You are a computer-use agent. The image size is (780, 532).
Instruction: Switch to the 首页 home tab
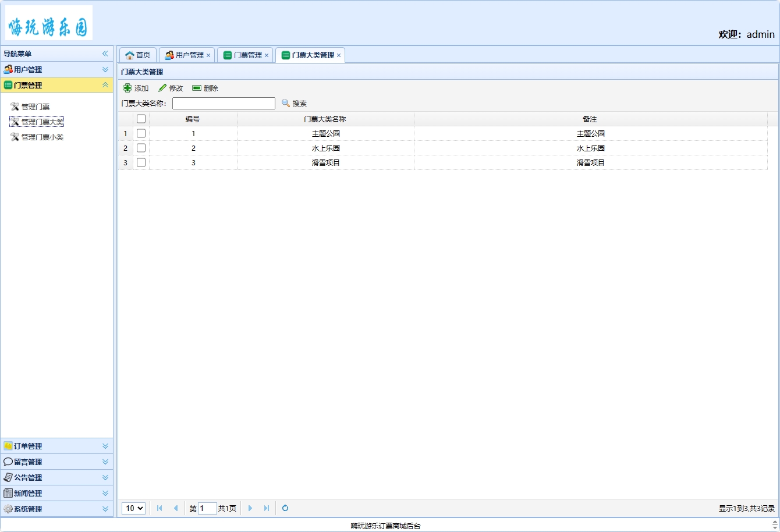pos(138,55)
